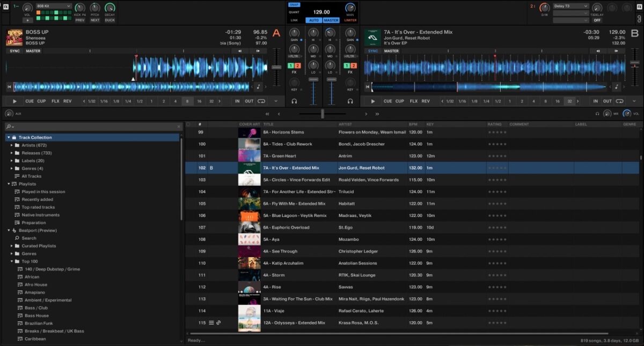Click the CUE button on Deck B
This screenshot has width=644, height=346.
coord(387,101)
